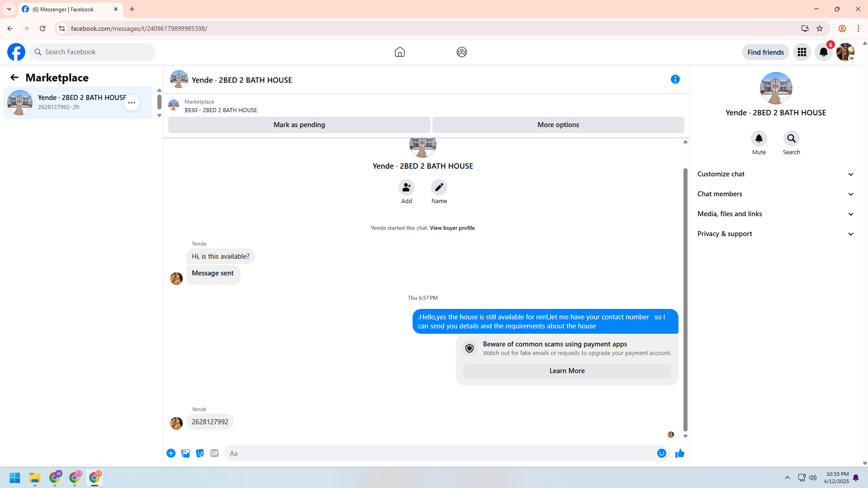Show hidden system tray icons
This screenshot has width=868, height=488.
click(787, 478)
